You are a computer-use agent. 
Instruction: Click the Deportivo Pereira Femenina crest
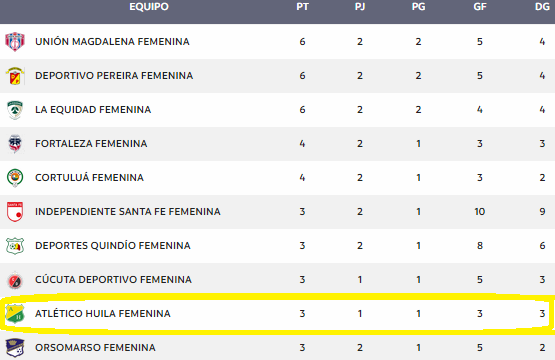click(15, 76)
